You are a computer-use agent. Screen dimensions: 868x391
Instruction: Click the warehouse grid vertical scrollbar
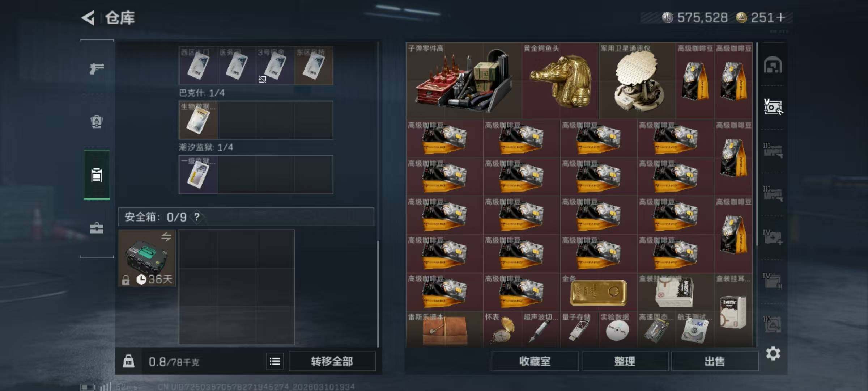click(757, 145)
